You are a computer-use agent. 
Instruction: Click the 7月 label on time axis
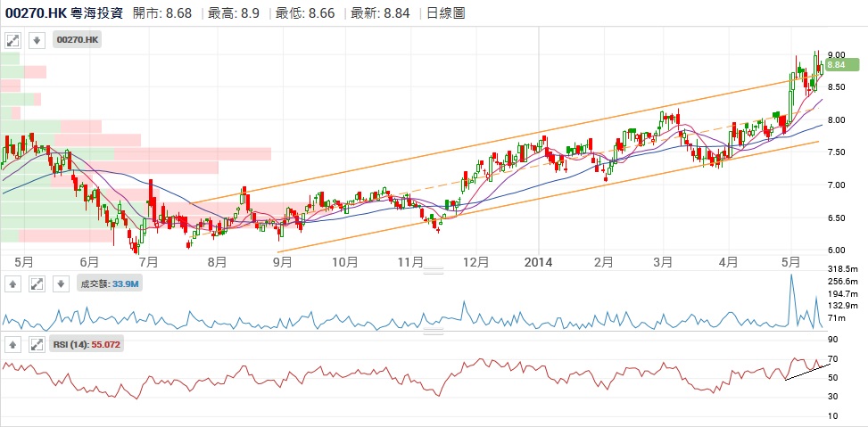[x=149, y=262]
